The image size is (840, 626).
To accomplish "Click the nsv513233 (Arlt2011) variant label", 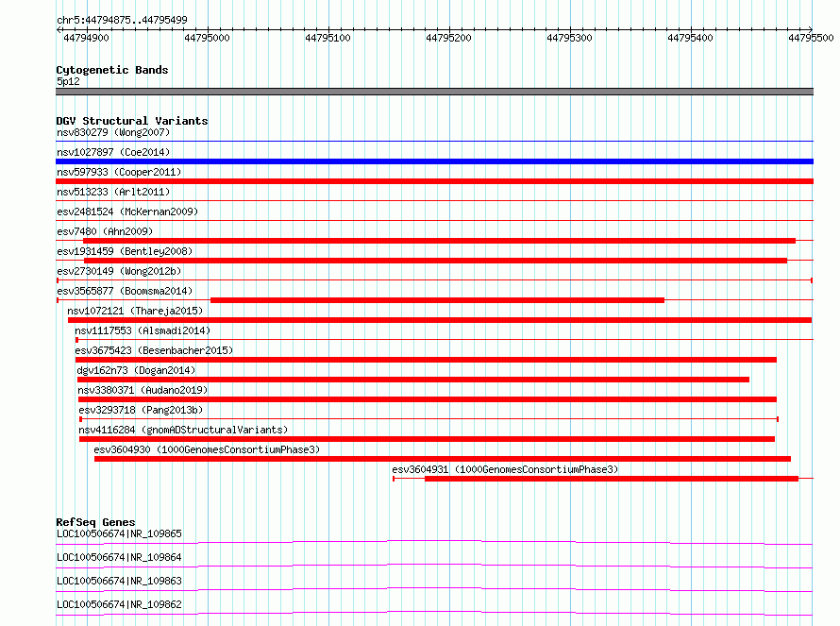I will [113, 192].
